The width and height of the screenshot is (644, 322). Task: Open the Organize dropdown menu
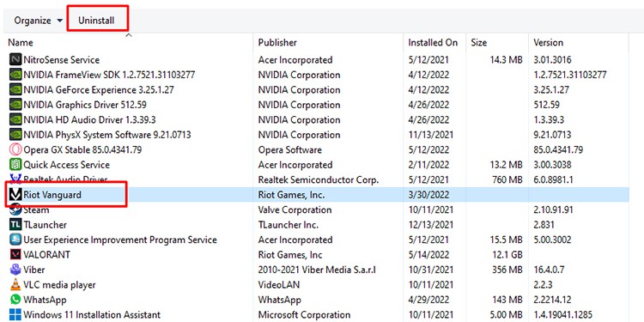pyautogui.click(x=38, y=21)
